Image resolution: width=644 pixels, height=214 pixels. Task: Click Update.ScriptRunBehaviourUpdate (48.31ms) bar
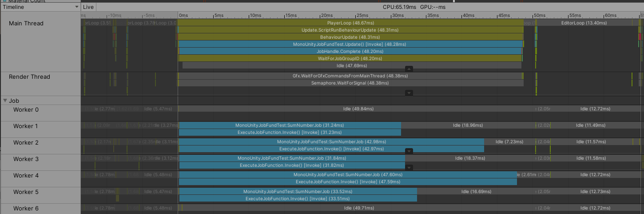(x=350, y=30)
